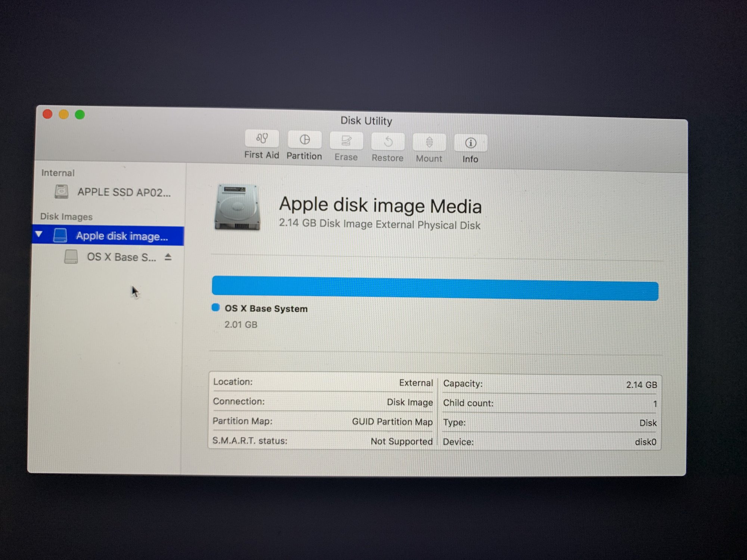Click the Location External value
The height and width of the screenshot is (560, 747).
coord(416,383)
